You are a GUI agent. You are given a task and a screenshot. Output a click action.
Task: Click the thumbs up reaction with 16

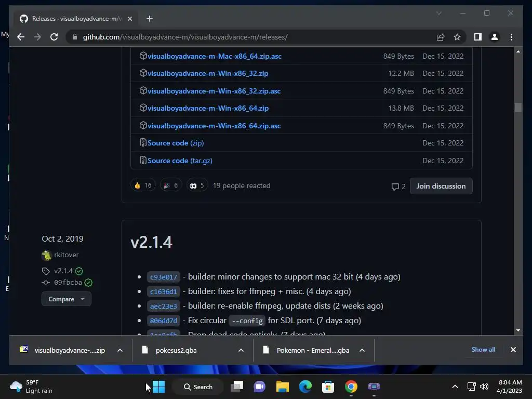click(x=143, y=185)
